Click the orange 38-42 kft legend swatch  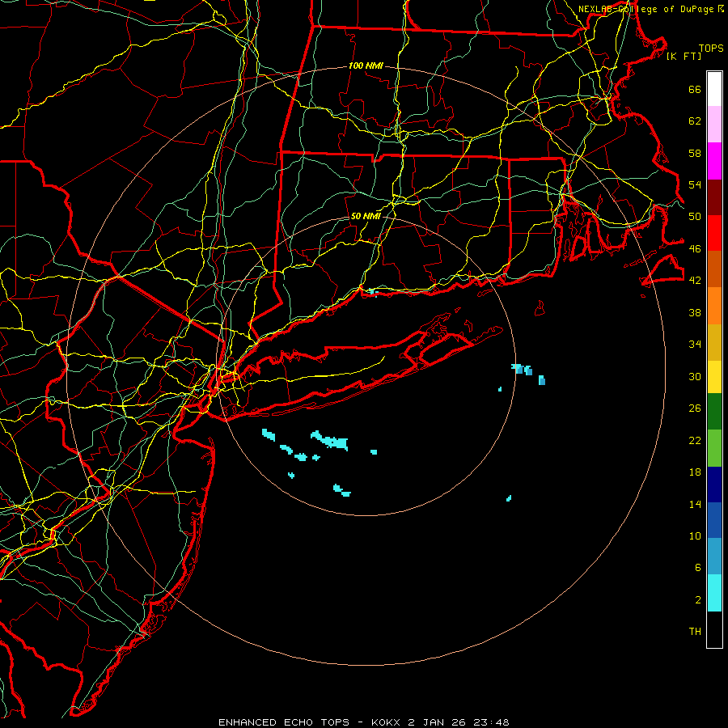pos(714,306)
